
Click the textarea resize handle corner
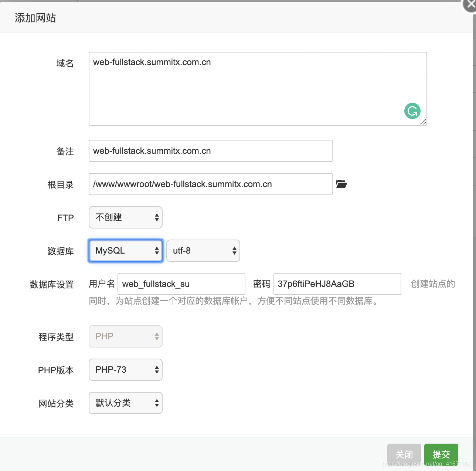424,122
